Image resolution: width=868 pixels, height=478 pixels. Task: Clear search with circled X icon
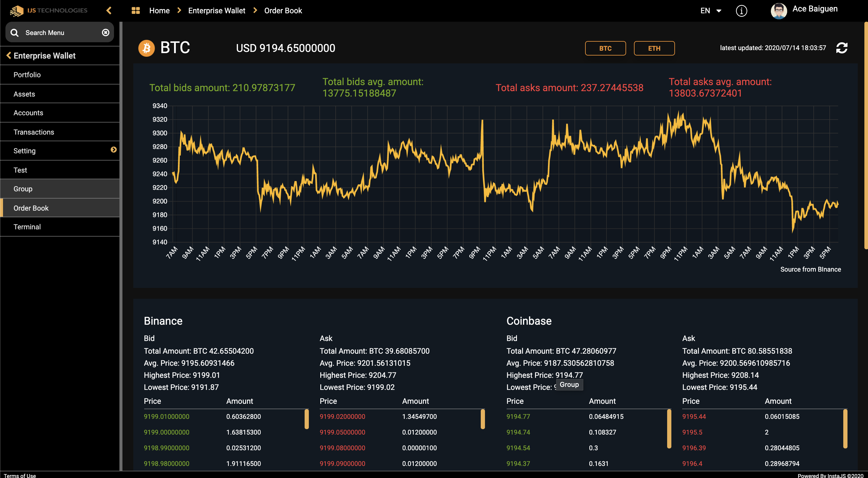pyautogui.click(x=106, y=32)
